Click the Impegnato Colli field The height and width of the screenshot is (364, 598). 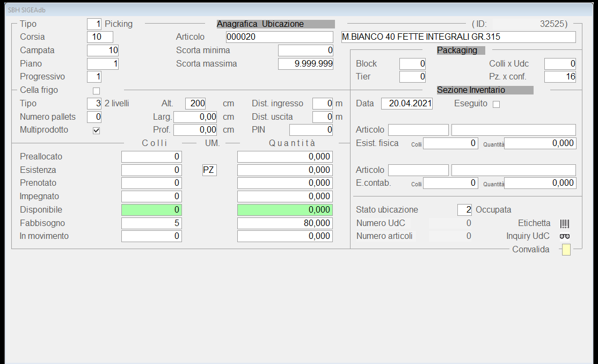click(x=151, y=196)
